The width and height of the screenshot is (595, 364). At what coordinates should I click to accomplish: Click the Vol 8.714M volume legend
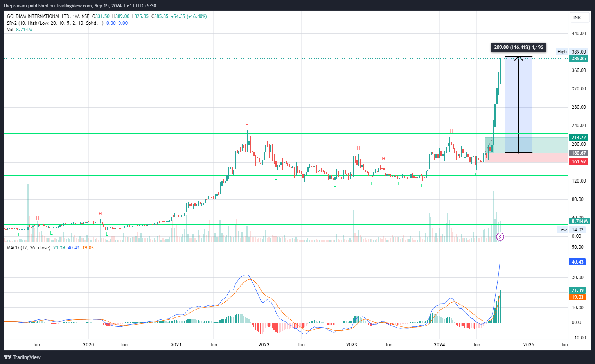coord(19,30)
